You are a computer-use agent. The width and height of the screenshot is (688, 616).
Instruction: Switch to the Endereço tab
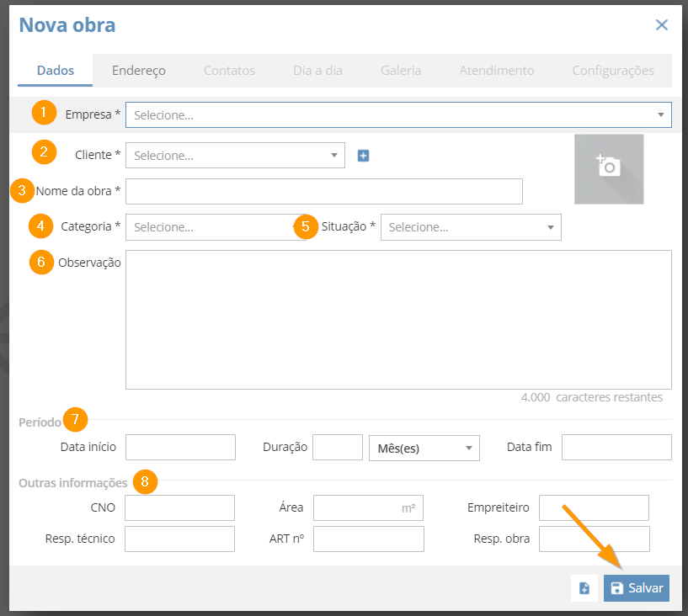coord(139,70)
